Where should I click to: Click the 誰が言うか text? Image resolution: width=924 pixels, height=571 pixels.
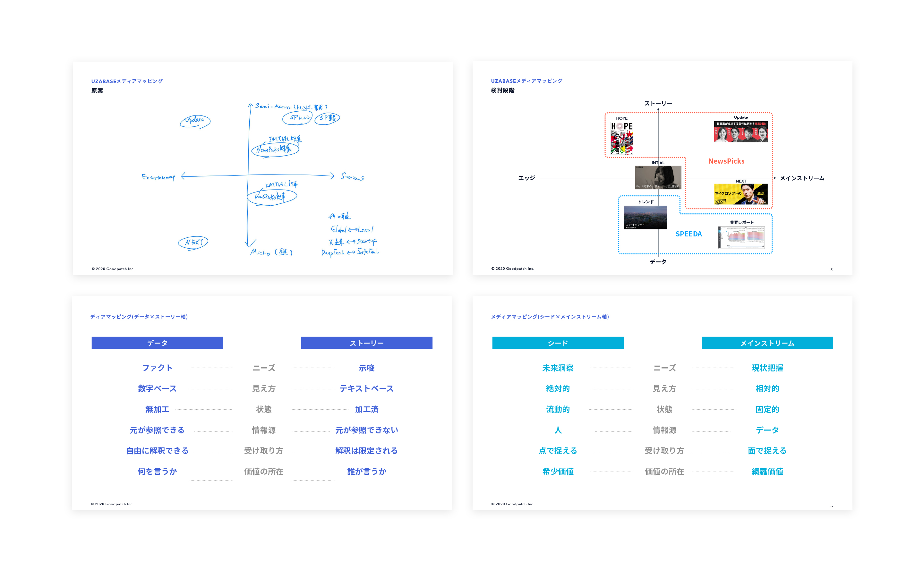pyautogui.click(x=366, y=471)
